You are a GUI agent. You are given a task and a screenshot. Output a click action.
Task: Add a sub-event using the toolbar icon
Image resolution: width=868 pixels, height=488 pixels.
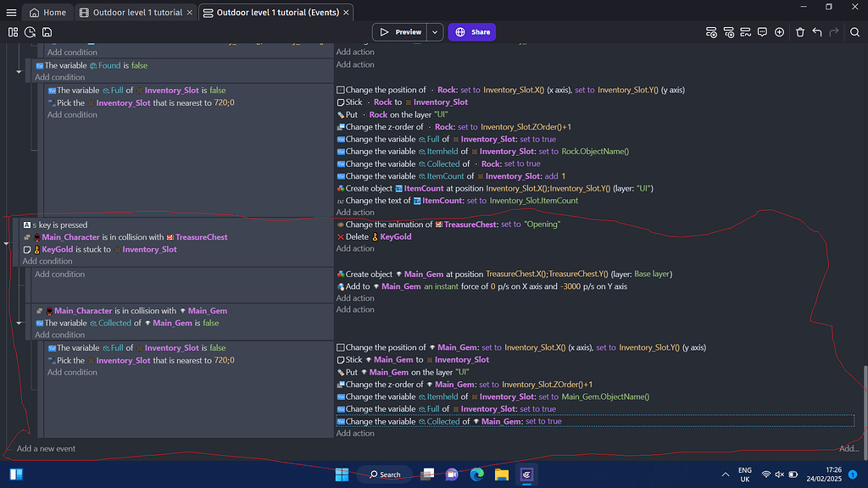coord(729,31)
